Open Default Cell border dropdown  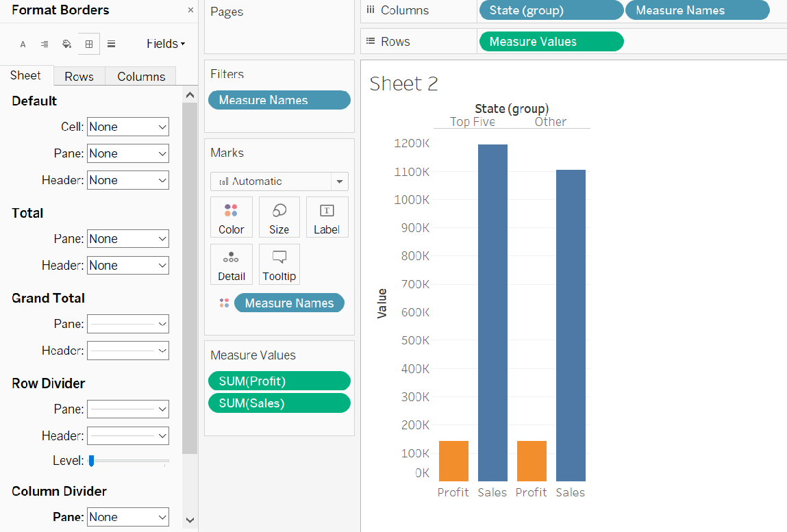(x=128, y=127)
